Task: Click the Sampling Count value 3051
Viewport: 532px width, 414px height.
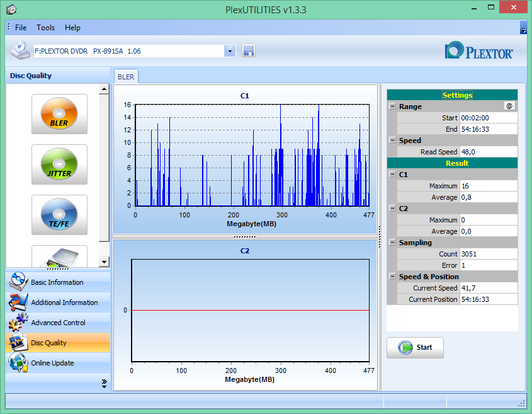Action: pos(489,254)
